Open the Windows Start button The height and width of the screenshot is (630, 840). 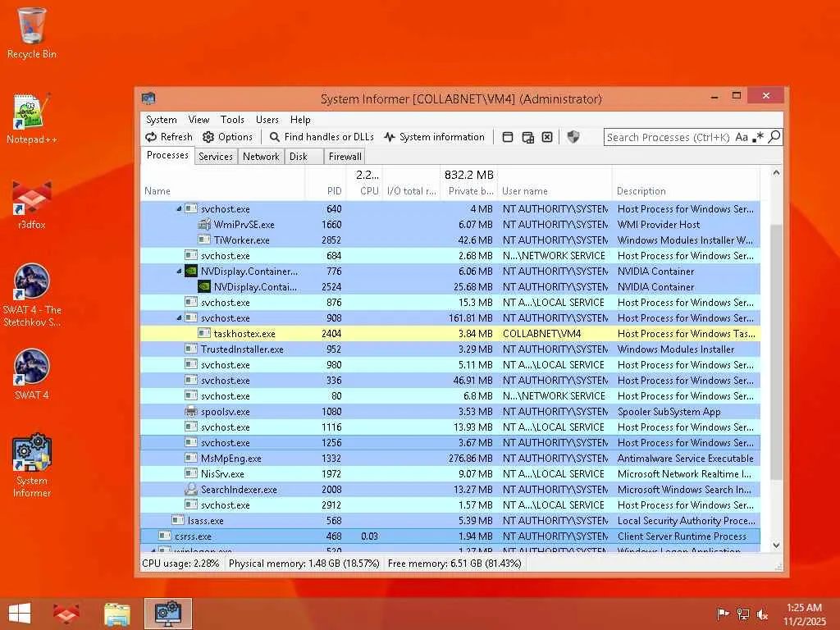(x=20, y=614)
